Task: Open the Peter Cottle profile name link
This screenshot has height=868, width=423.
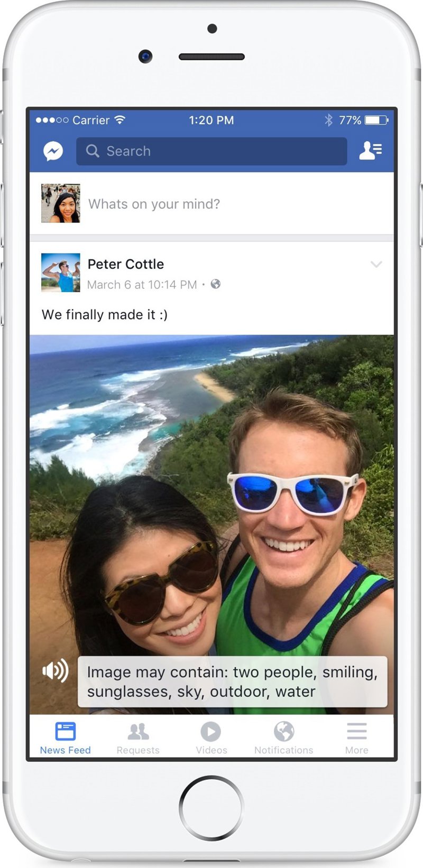Action: pyautogui.click(x=126, y=264)
